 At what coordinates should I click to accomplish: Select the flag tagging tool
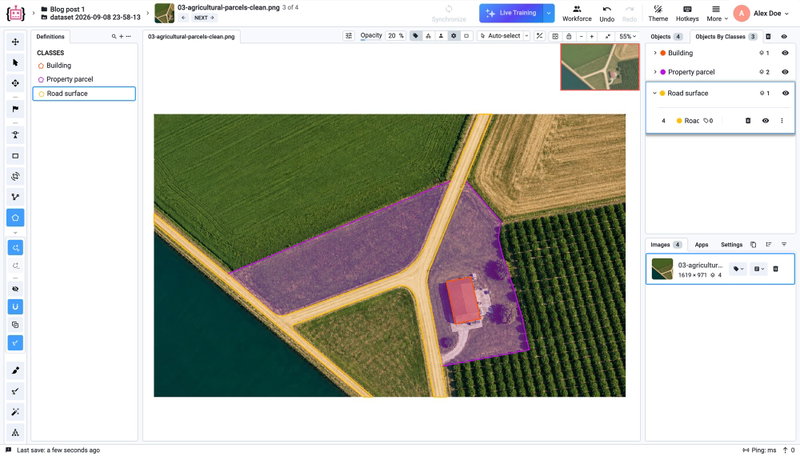click(15, 109)
